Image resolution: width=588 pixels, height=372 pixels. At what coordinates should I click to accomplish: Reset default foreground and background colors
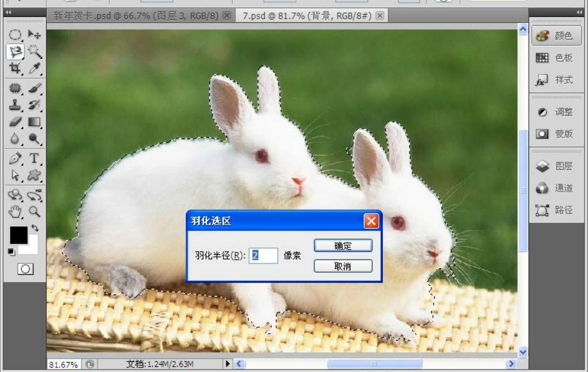(11, 252)
